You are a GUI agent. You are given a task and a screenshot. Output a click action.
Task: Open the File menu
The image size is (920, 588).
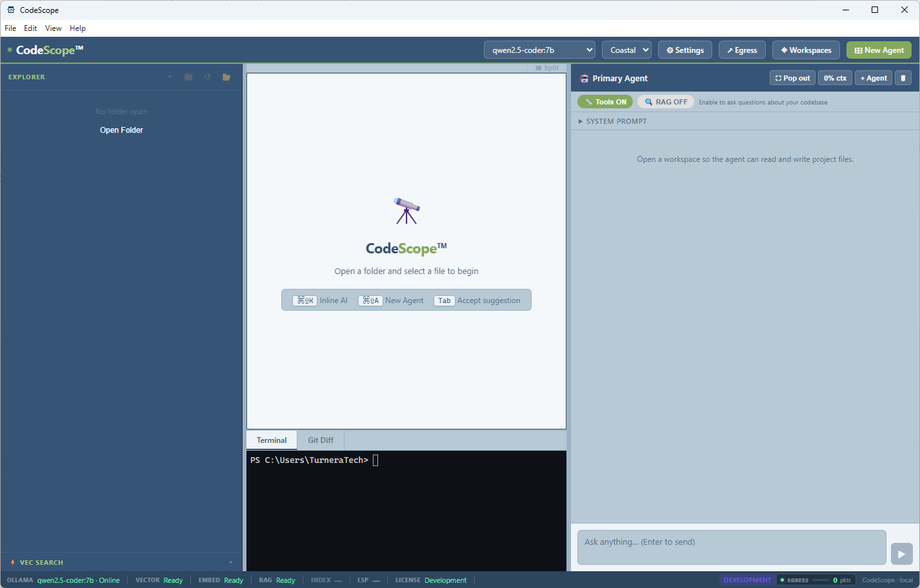click(10, 28)
